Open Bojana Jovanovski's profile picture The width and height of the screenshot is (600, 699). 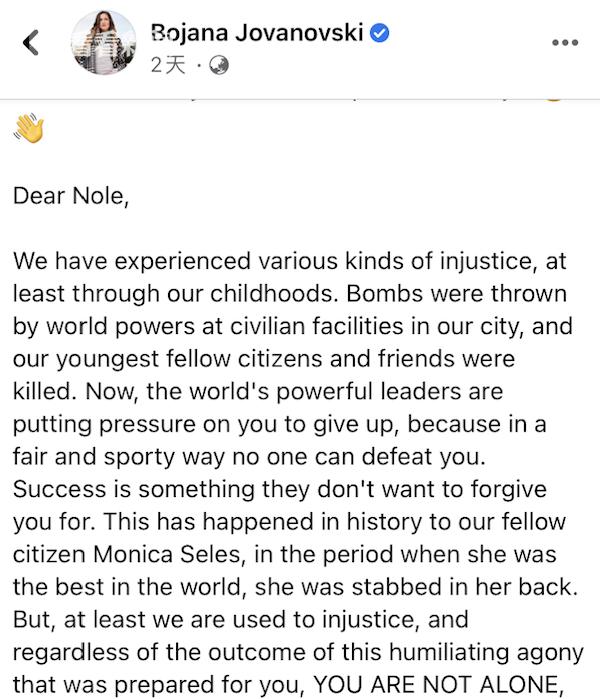pos(103,42)
